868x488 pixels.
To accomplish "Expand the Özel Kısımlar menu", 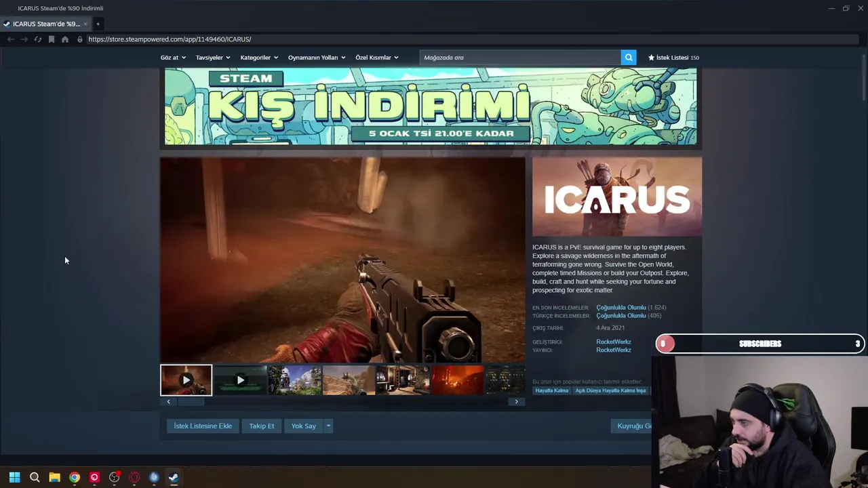I will [x=377, y=58].
